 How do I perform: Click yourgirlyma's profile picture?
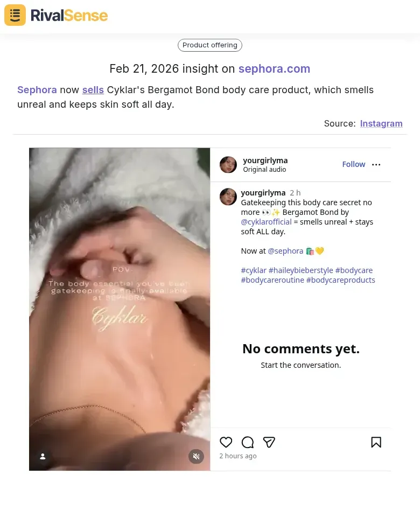coord(228,164)
